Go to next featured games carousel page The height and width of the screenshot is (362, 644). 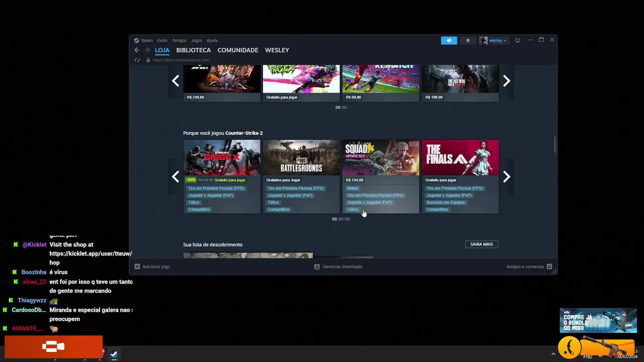507,81
